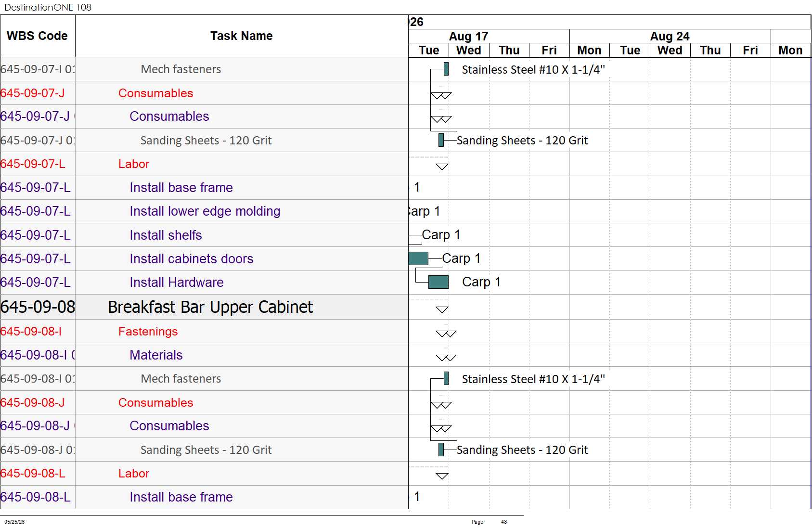Select the Install cabinets doors task
The width and height of the screenshot is (812, 528).
point(192,259)
